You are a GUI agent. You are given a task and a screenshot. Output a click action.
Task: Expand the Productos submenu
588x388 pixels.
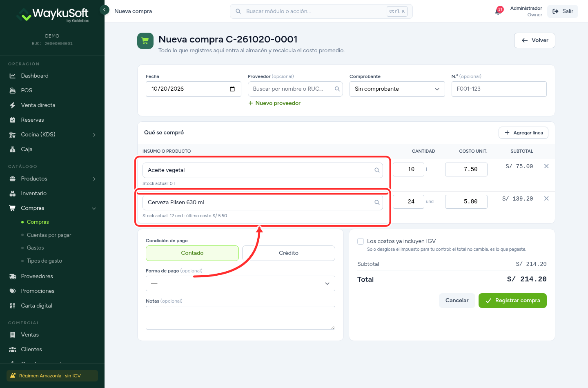(x=94, y=179)
